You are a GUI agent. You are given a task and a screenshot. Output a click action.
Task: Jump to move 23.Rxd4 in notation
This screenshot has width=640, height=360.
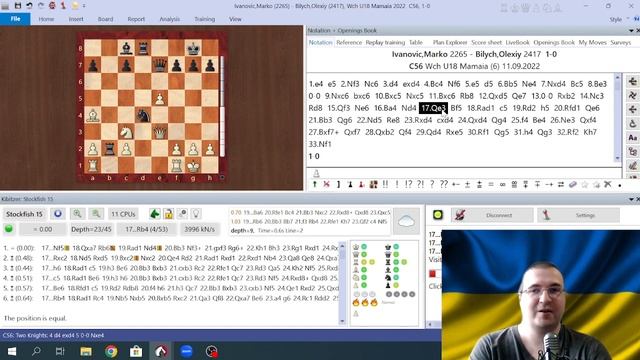pos(418,120)
